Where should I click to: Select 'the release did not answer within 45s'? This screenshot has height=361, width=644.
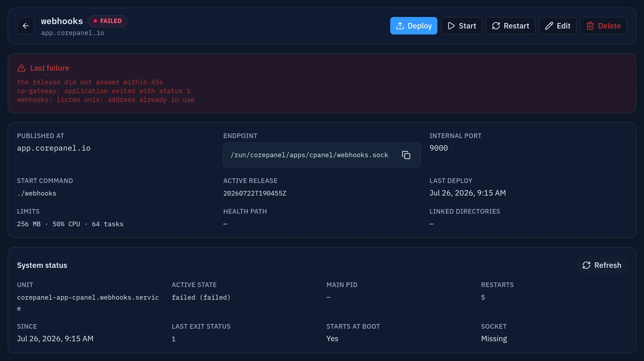pos(90,82)
